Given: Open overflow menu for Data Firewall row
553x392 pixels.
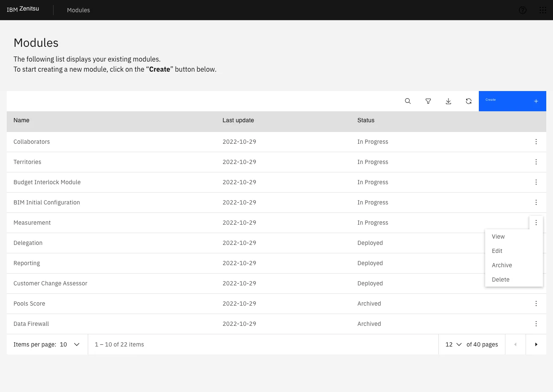Looking at the screenshot, I should point(536,324).
